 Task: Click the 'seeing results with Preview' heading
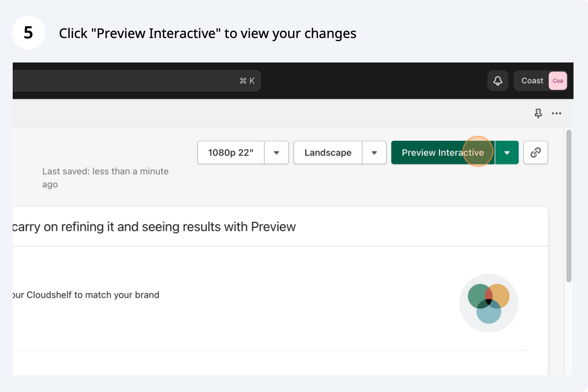(219, 226)
